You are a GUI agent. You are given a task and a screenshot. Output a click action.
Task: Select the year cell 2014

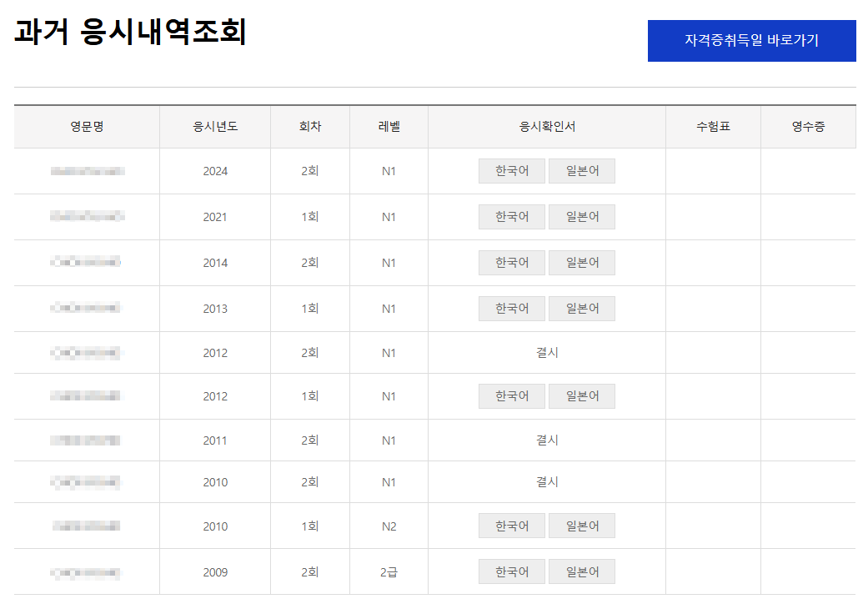coord(215,264)
